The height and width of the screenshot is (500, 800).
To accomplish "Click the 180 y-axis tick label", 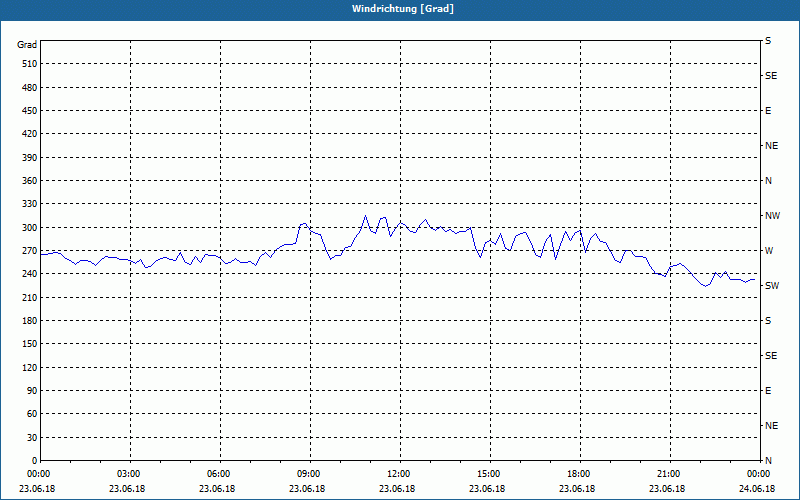I will tap(30, 321).
